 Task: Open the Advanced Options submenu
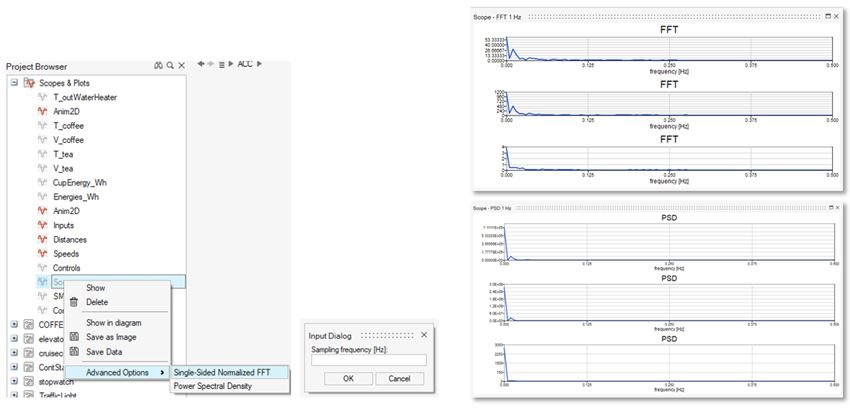[x=117, y=373]
